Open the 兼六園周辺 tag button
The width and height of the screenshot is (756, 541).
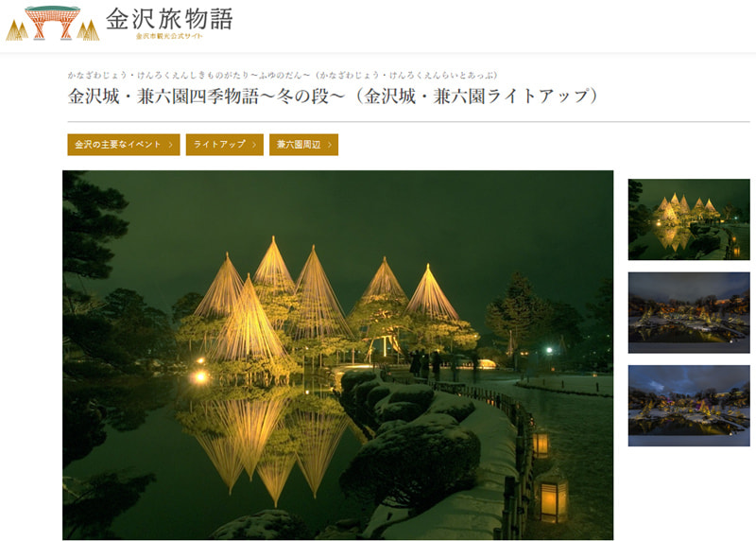point(303,145)
